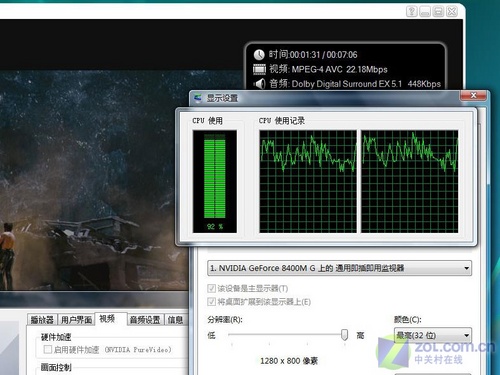The image size is (500, 375).
Task: Toggle 该设备是主显示器 checkbox
Action: pyautogui.click(x=211, y=288)
